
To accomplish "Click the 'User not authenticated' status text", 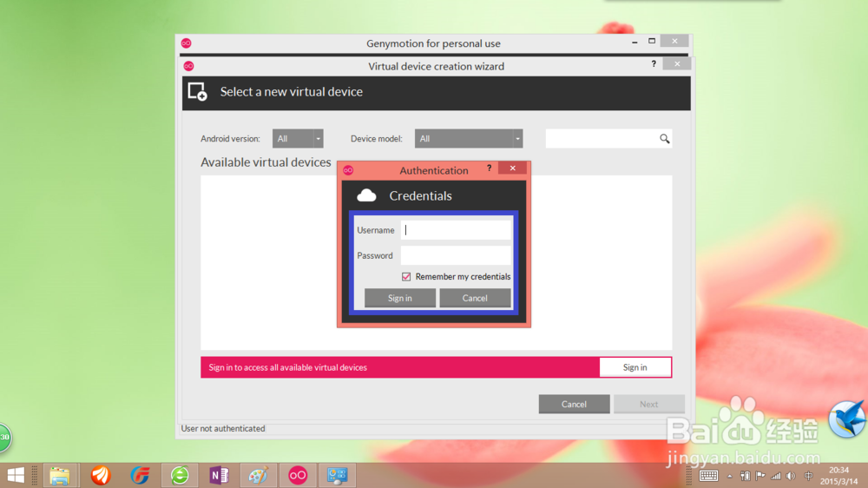I will tap(222, 428).
